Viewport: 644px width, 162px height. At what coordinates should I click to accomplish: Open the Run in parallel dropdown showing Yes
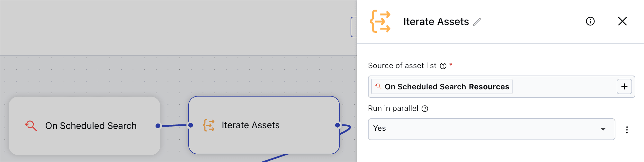[x=482, y=129]
